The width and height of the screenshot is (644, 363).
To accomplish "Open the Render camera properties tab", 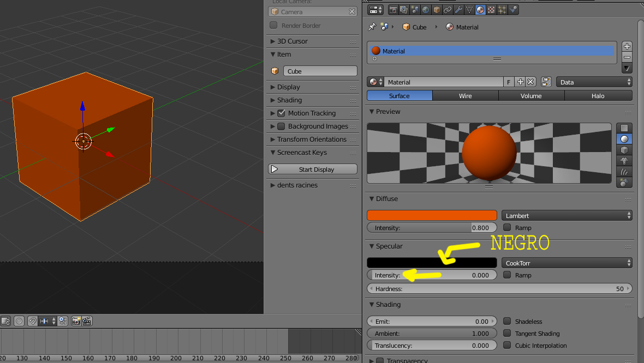I will [393, 10].
